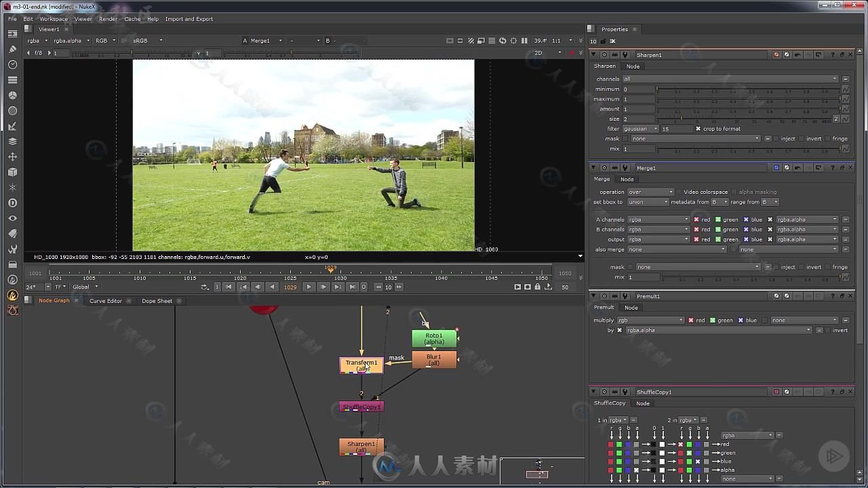
Task: Collapse the Sharpen1 properties panel arrow
Action: (593, 55)
